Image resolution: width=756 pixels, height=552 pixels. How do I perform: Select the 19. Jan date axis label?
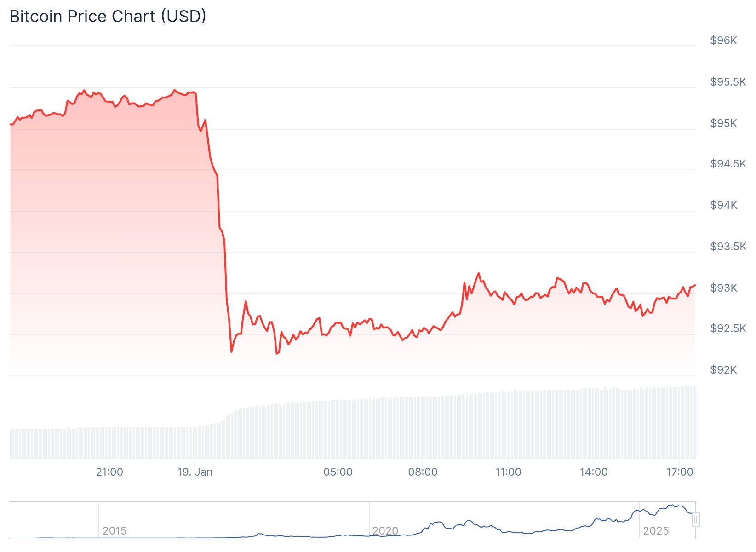pos(195,472)
